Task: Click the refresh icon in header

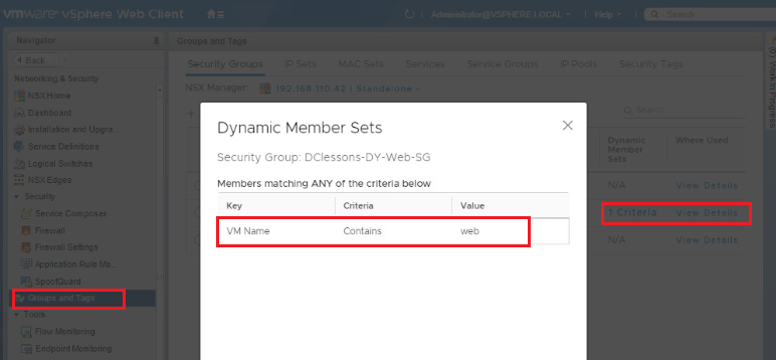Action: click(x=409, y=14)
